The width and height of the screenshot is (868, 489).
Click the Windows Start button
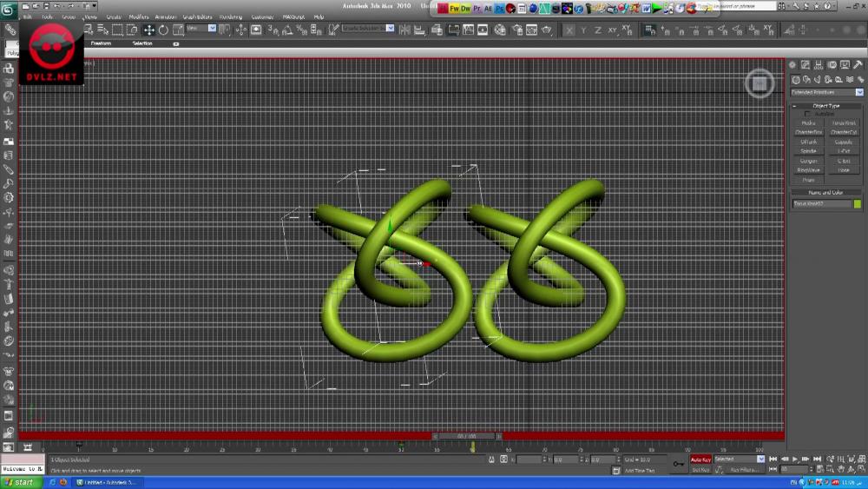[21, 482]
